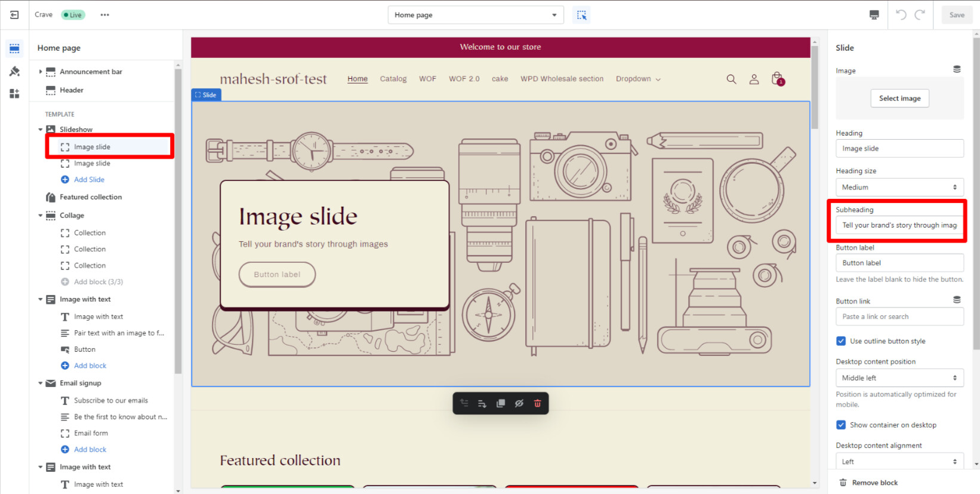Select the Featured collection section
Screen dimensions: 980x494
click(91, 197)
